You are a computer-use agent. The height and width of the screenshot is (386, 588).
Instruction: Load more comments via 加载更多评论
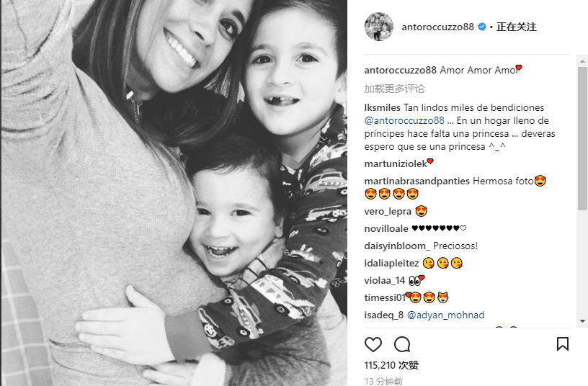[x=394, y=89]
